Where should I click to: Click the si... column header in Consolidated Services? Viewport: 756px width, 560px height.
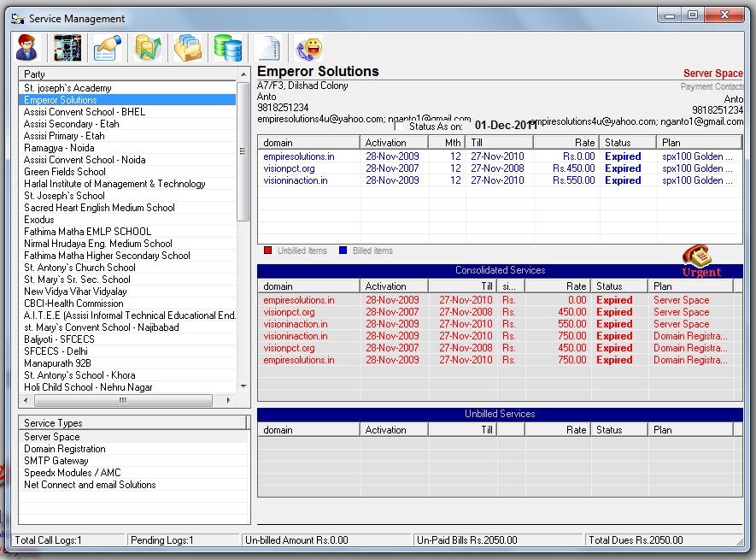tap(511, 286)
